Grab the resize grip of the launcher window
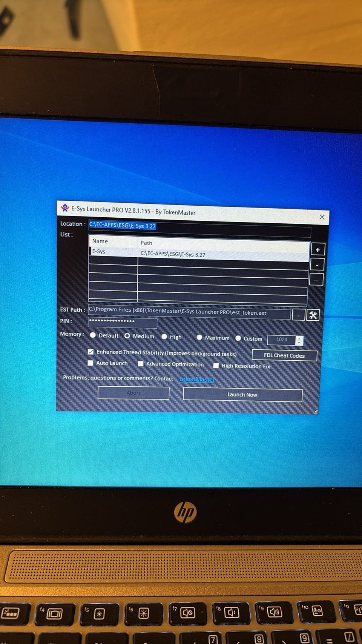This screenshot has height=644, width=362. pos(316,412)
